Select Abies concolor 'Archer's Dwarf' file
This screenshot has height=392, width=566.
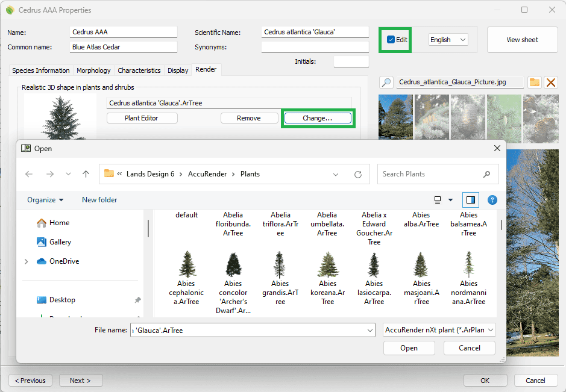coord(233,283)
